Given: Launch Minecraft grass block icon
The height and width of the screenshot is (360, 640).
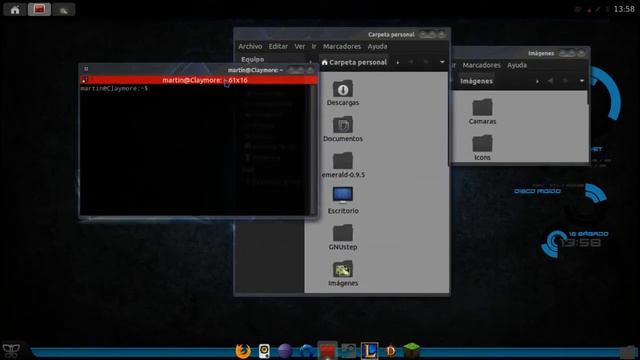Looking at the screenshot, I should point(412,351).
